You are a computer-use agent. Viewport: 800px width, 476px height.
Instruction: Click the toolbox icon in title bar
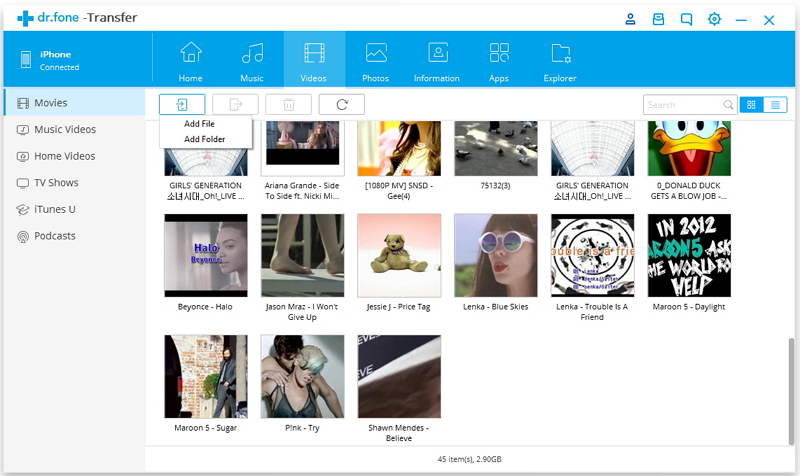tap(659, 19)
